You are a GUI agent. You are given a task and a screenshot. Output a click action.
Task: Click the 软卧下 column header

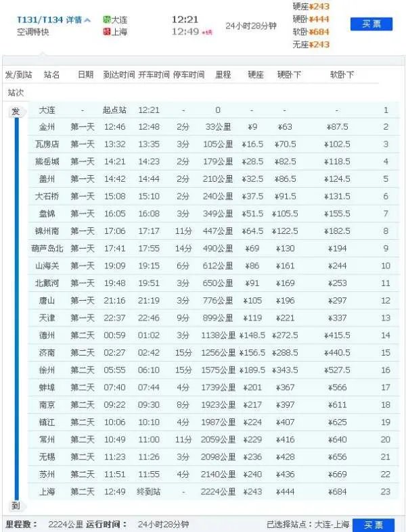pos(342,74)
